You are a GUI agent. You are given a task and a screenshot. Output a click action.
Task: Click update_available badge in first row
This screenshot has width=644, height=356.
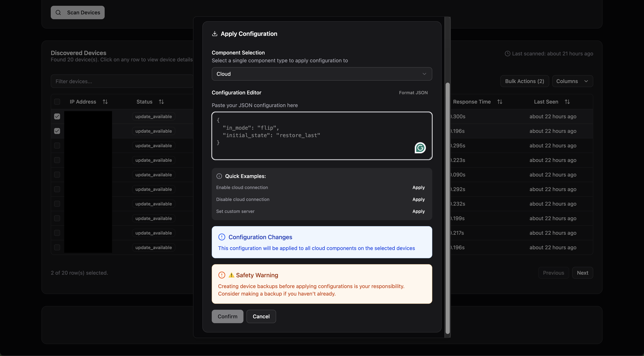(x=154, y=116)
